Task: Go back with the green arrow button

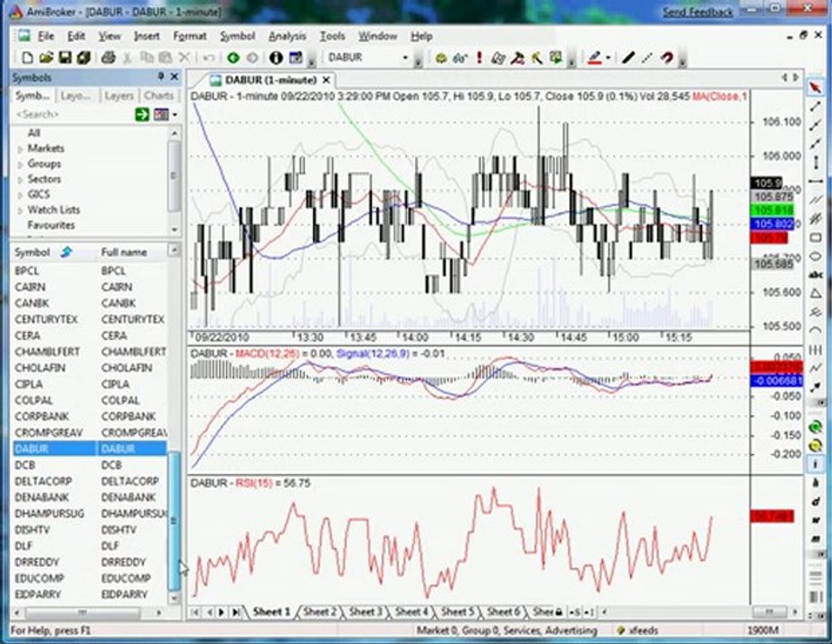Action: point(233,58)
